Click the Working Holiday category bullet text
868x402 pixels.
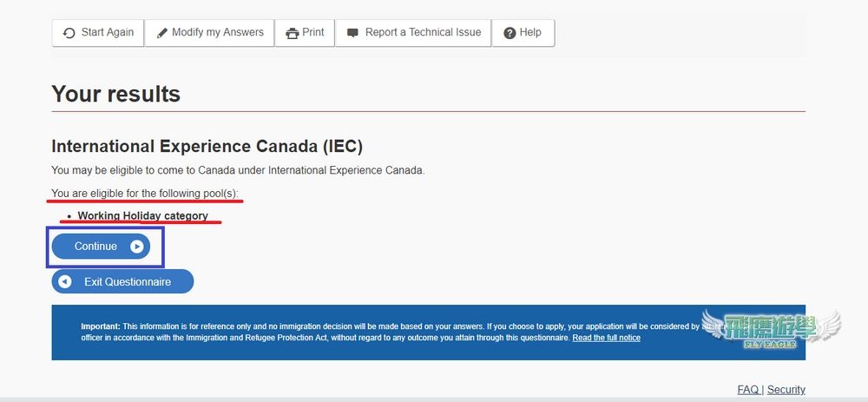point(143,216)
